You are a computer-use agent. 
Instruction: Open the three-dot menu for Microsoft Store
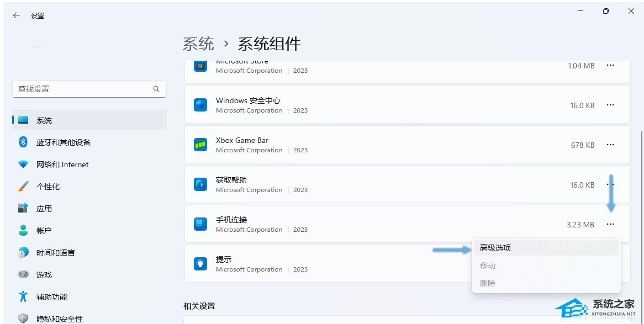click(610, 65)
